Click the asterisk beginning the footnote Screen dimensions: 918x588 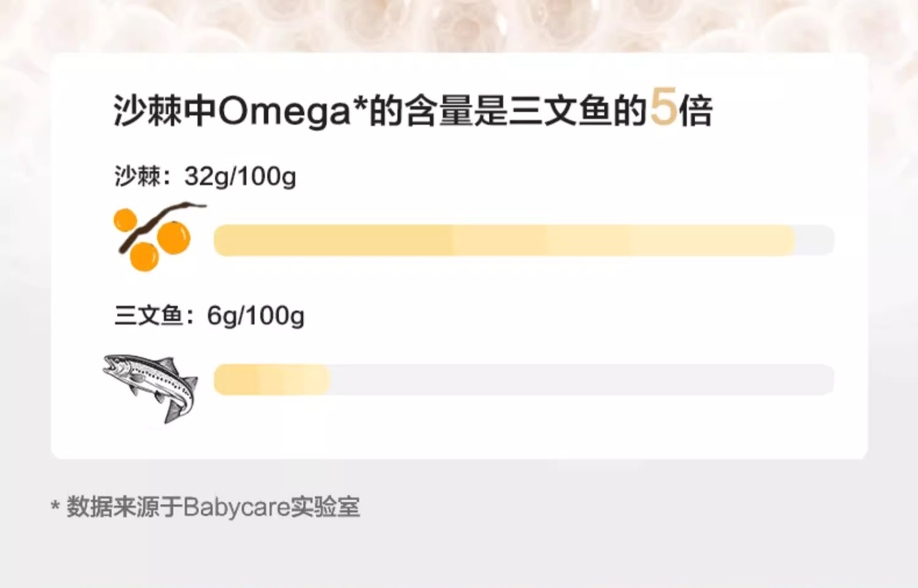coord(55,507)
